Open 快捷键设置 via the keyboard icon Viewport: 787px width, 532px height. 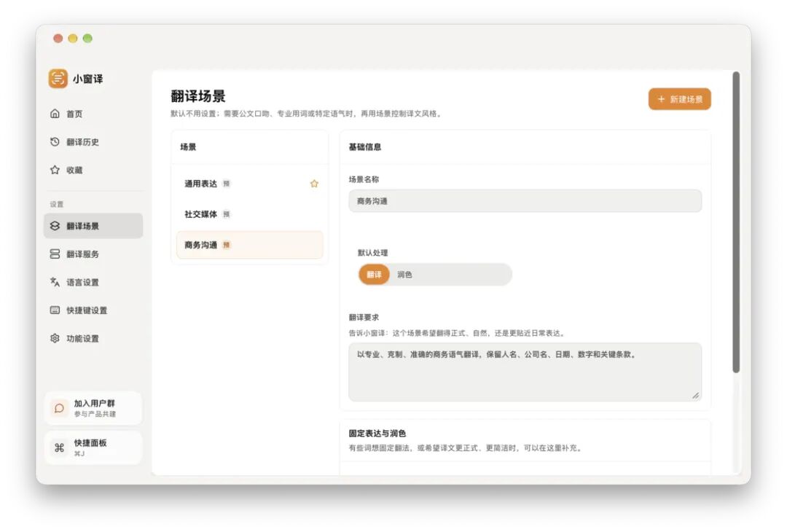pos(55,310)
